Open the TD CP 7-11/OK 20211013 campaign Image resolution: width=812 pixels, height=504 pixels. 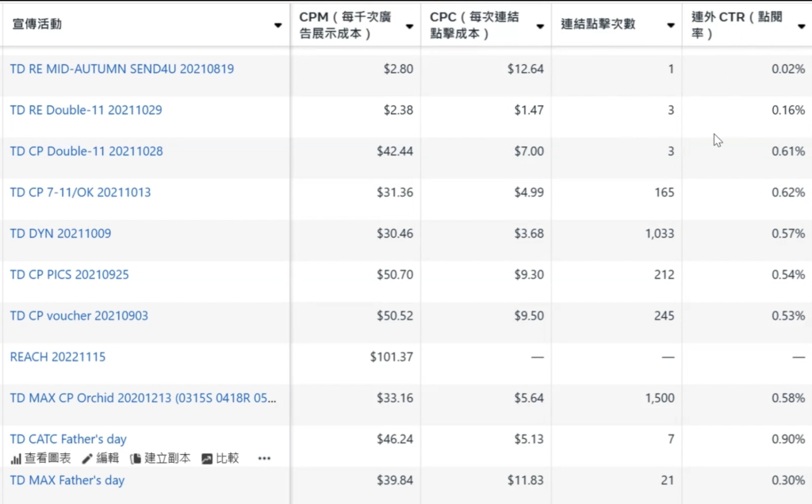click(x=80, y=193)
